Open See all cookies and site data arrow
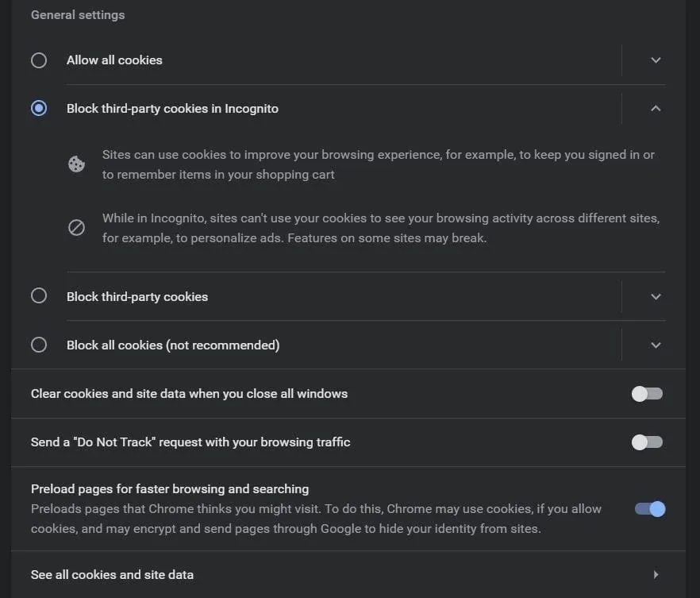This screenshot has width=700, height=598. (656, 574)
